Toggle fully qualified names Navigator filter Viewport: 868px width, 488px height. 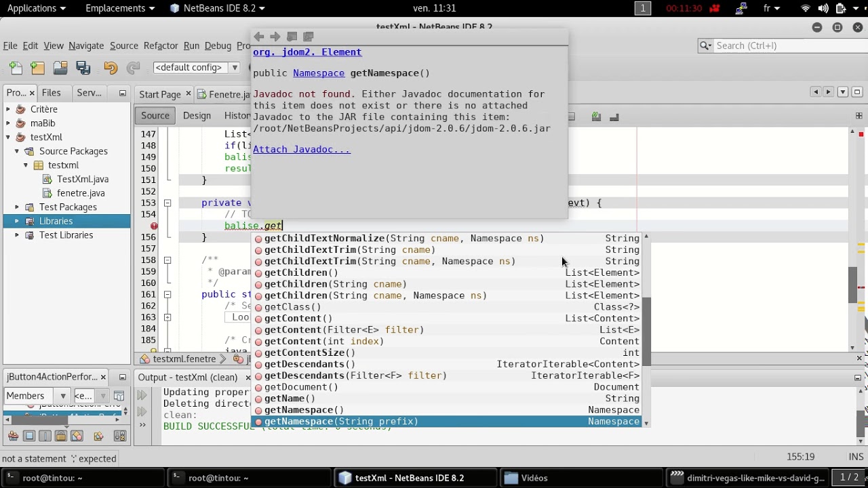pos(98,436)
